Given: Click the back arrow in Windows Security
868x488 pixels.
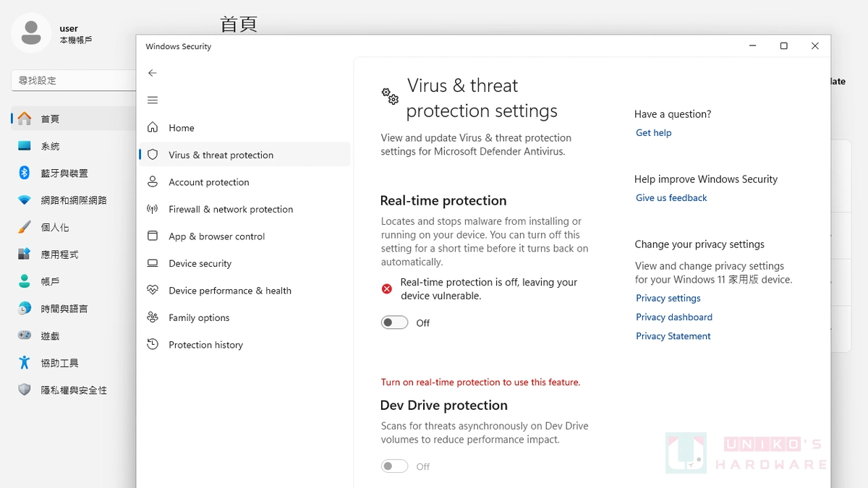Looking at the screenshot, I should (x=152, y=73).
